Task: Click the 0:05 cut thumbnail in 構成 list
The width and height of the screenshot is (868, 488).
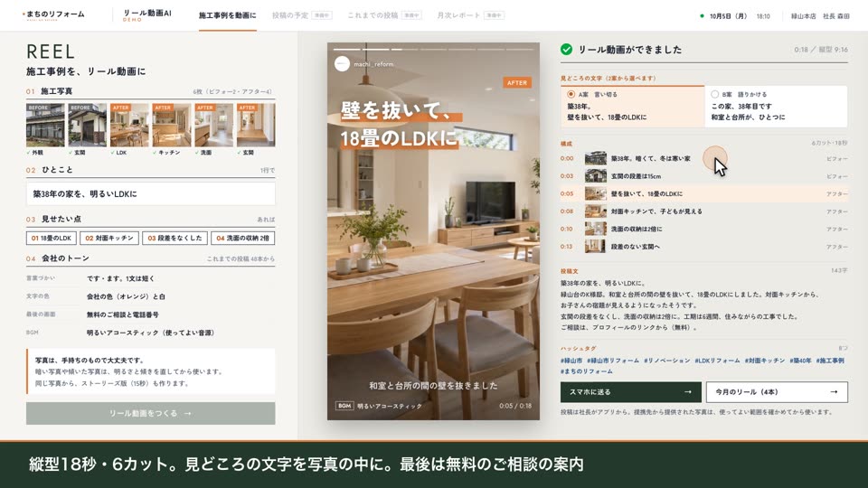Action: tap(596, 193)
